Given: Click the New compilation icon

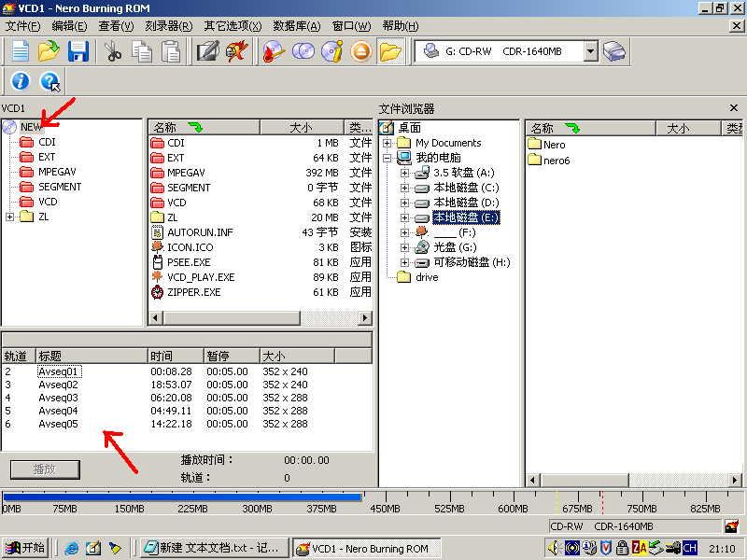Looking at the screenshot, I should click(x=20, y=51).
